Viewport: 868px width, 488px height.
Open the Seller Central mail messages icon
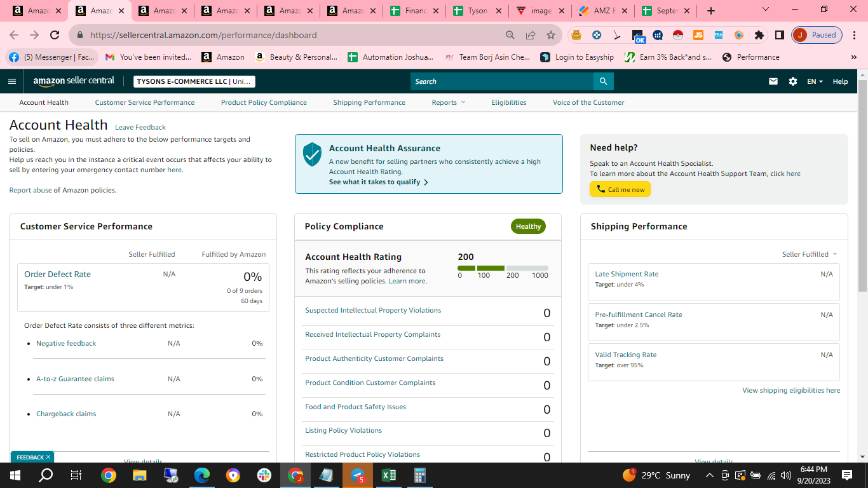coord(773,81)
